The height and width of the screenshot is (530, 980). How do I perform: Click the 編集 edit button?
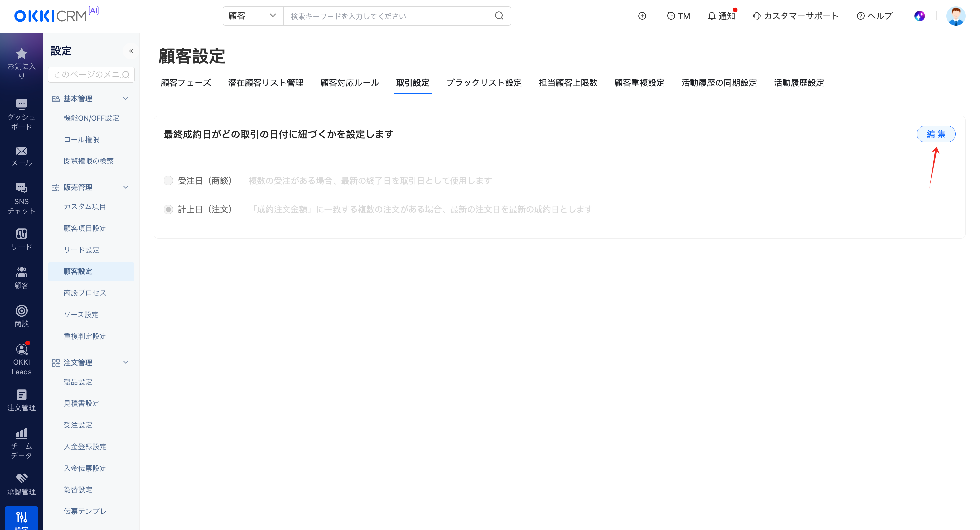coord(935,134)
